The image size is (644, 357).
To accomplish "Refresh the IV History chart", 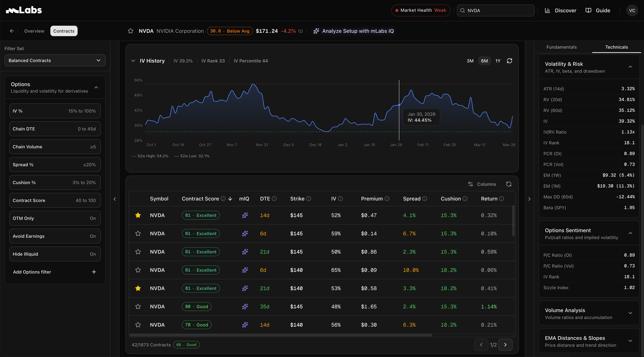I will tap(510, 61).
